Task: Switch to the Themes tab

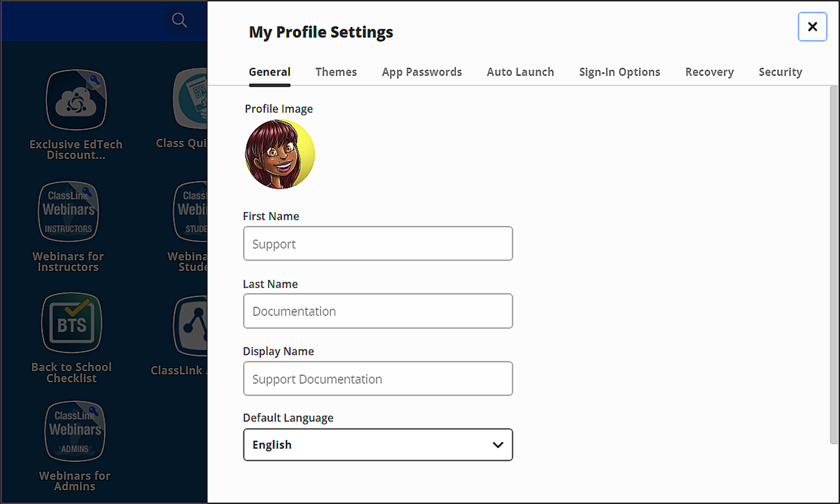Action: 336,72
